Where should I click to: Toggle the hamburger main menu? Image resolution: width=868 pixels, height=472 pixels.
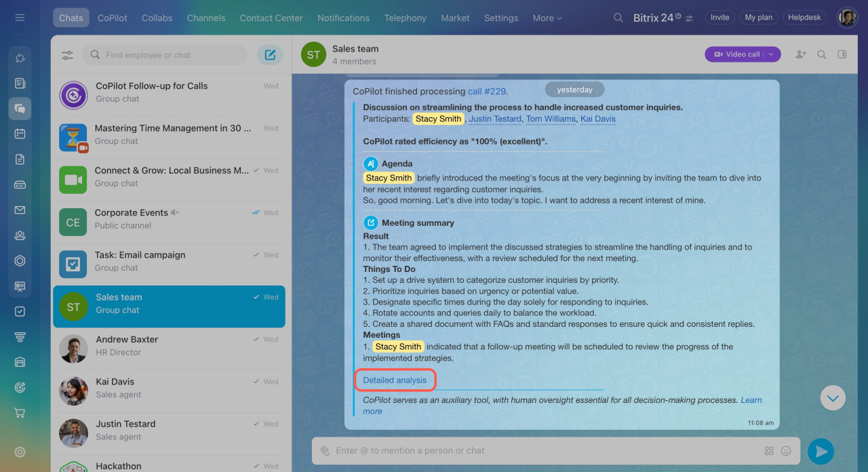[20, 18]
